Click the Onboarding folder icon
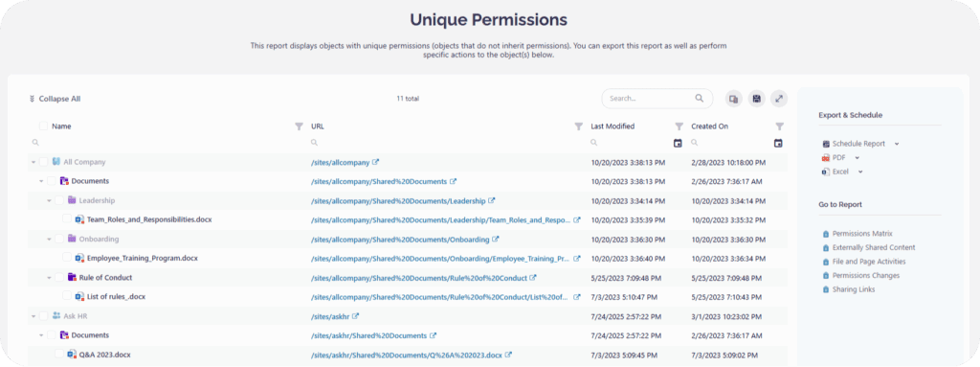Image resolution: width=980 pixels, height=367 pixels. pyautogui.click(x=72, y=240)
